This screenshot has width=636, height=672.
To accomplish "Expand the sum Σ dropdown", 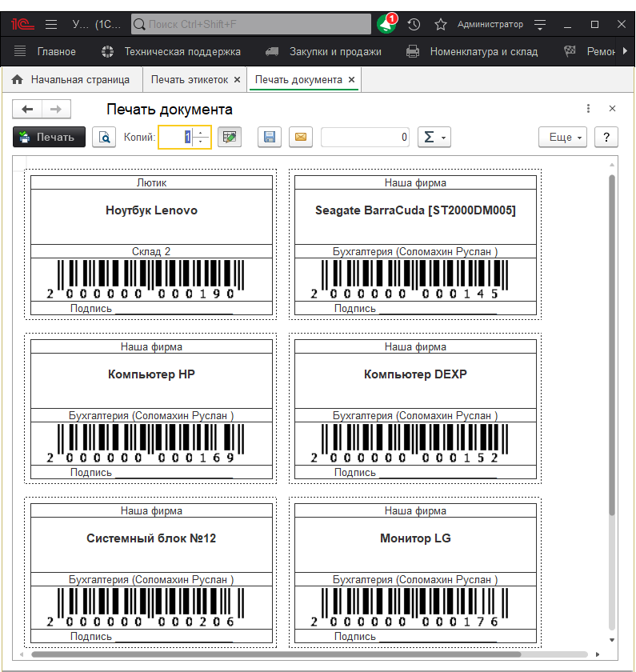I will pos(435,137).
